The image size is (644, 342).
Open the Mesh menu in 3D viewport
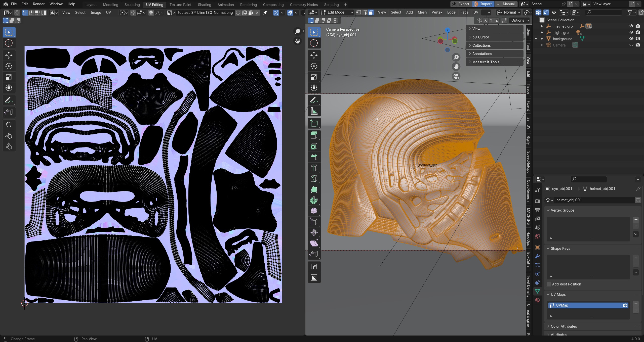coord(422,12)
